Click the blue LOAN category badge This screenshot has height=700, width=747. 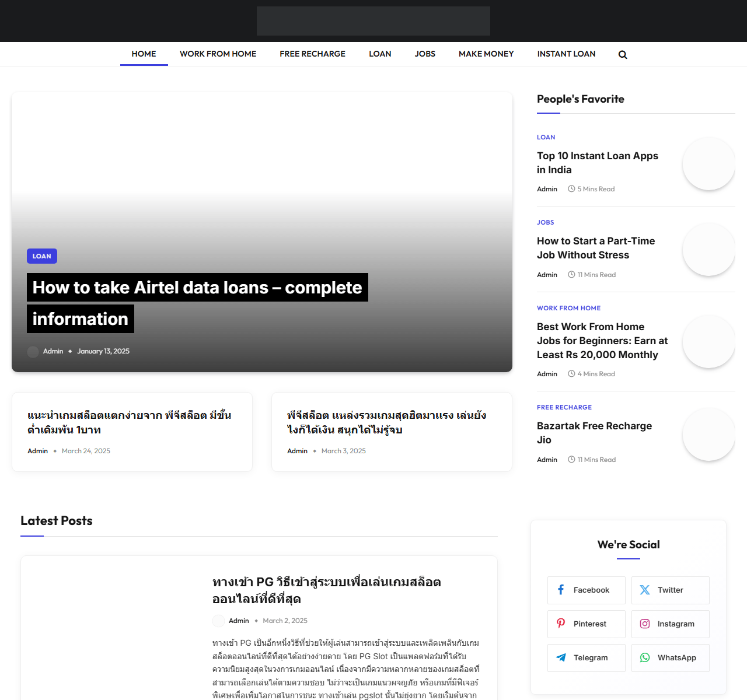[x=42, y=256]
